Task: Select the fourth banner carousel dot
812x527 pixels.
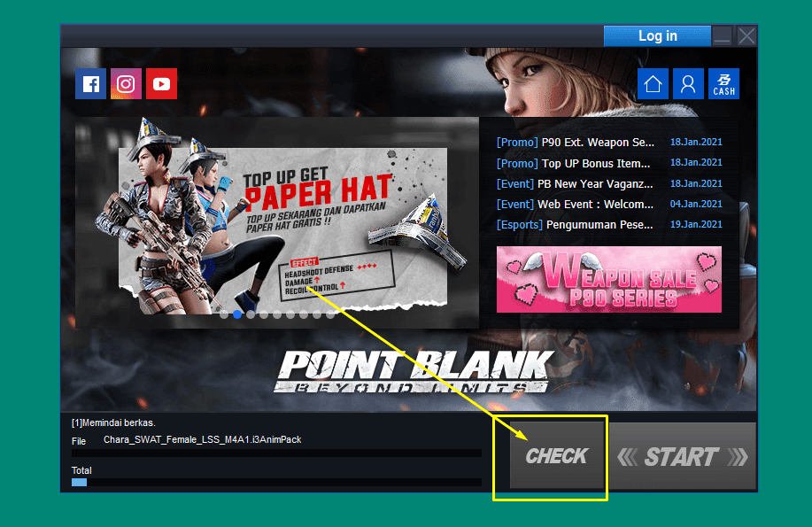Action: [x=264, y=314]
